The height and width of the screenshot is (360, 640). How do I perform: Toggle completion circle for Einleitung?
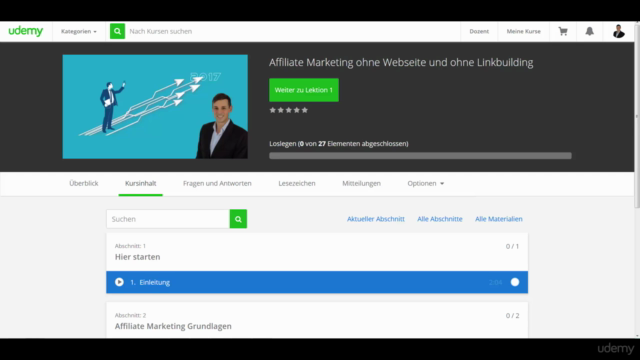[x=515, y=282]
